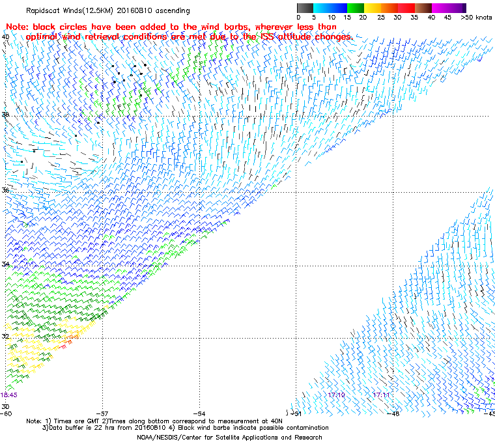Click the longitude label '-57'
Viewport: 495px width, 448px height.
click(103, 413)
